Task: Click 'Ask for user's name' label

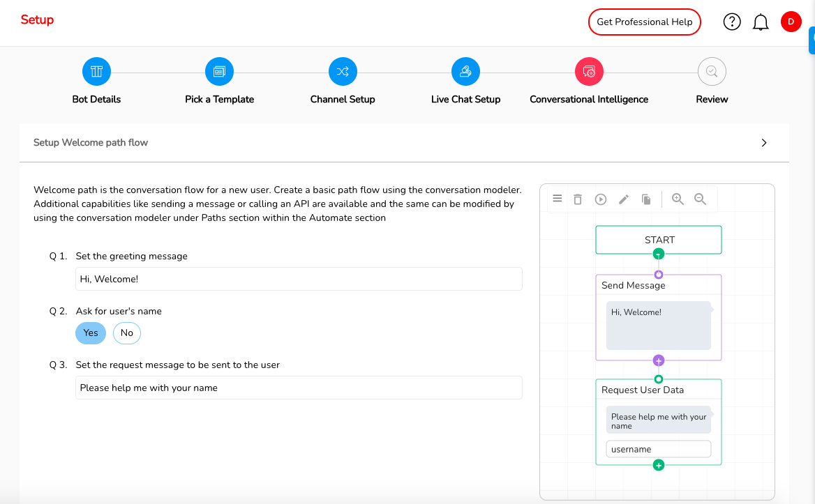Action: point(119,312)
